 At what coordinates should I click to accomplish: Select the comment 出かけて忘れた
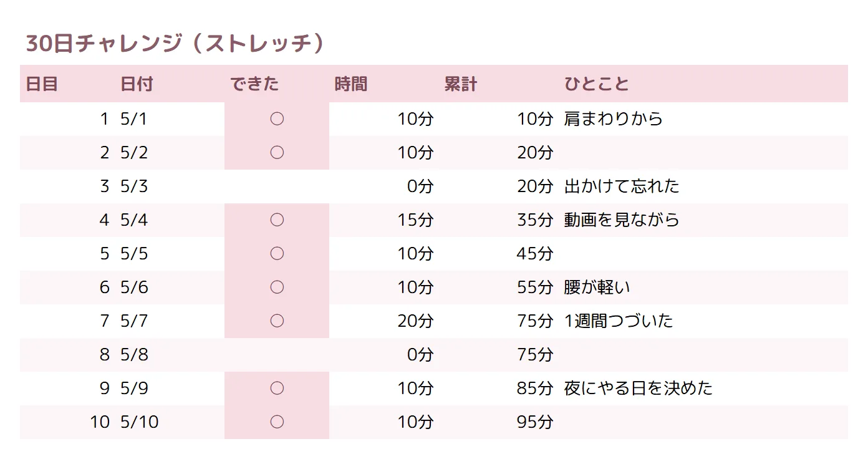click(x=622, y=186)
